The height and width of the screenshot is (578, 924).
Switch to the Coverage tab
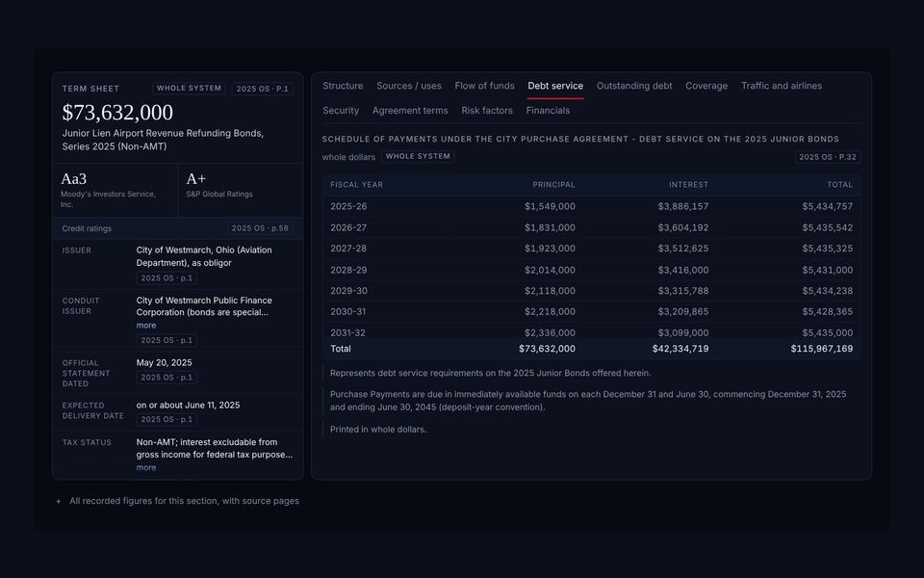[x=706, y=86]
